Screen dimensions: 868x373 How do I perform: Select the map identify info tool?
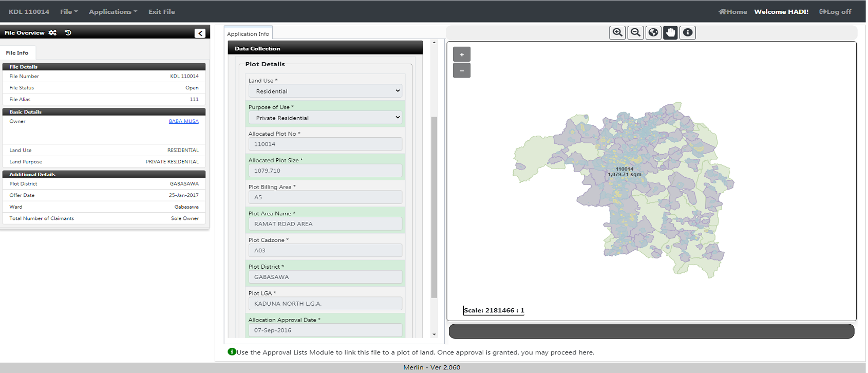(x=688, y=32)
